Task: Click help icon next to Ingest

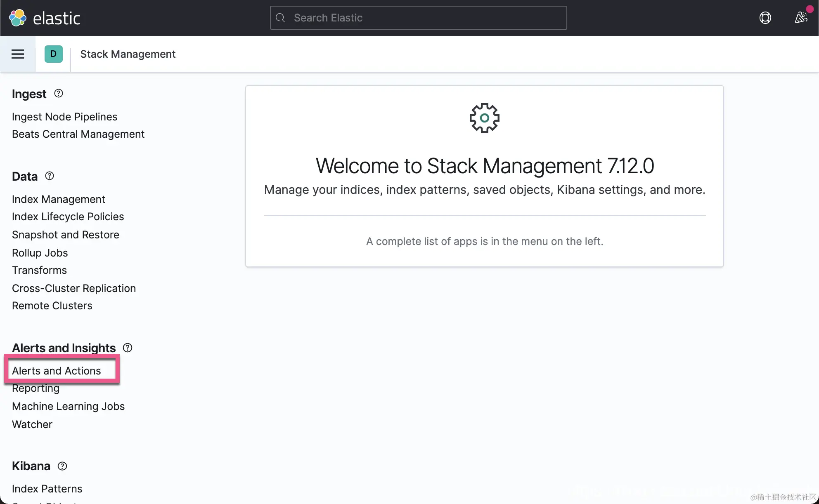Action: coord(59,94)
